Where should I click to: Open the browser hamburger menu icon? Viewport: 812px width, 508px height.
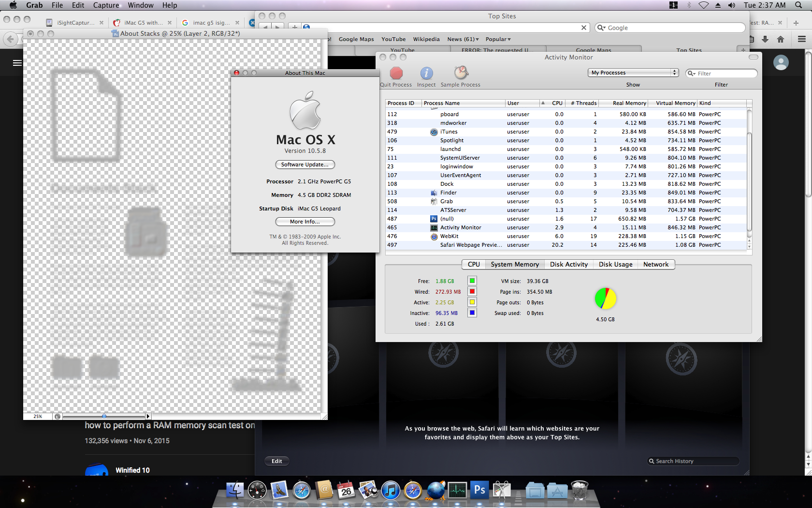[802, 39]
